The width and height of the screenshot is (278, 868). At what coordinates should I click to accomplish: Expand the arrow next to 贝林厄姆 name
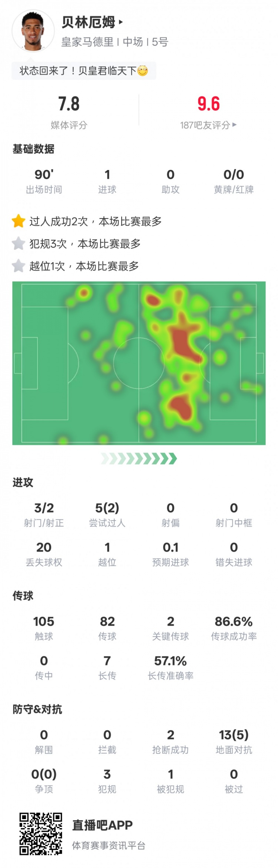click(121, 22)
